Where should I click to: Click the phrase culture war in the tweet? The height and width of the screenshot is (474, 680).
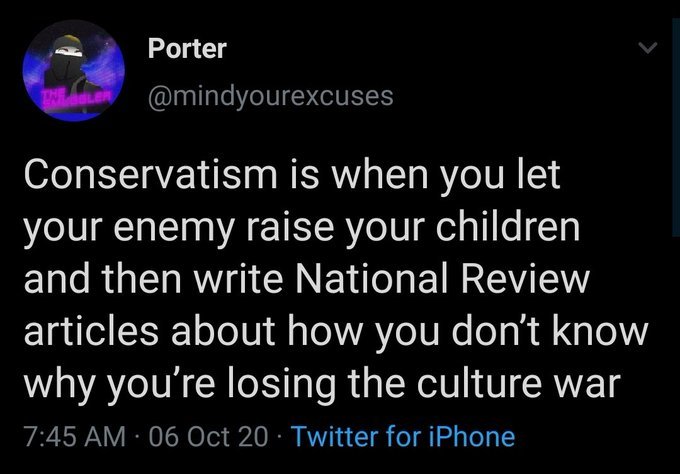[x=519, y=383]
